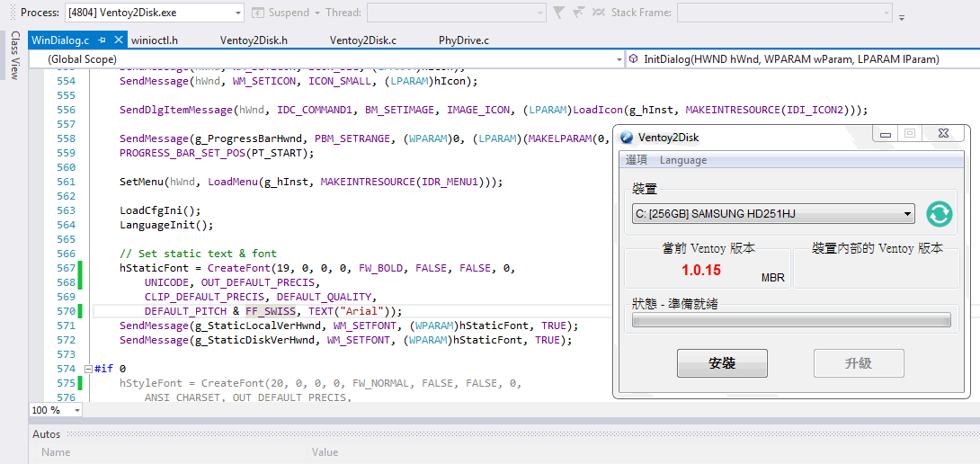Collapse the #if 0 code block

(88, 369)
